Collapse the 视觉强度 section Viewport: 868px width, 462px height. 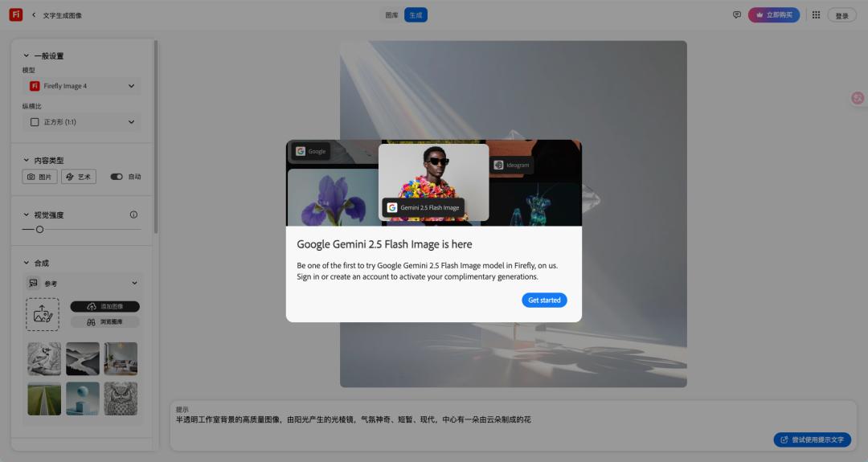coord(26,215)
